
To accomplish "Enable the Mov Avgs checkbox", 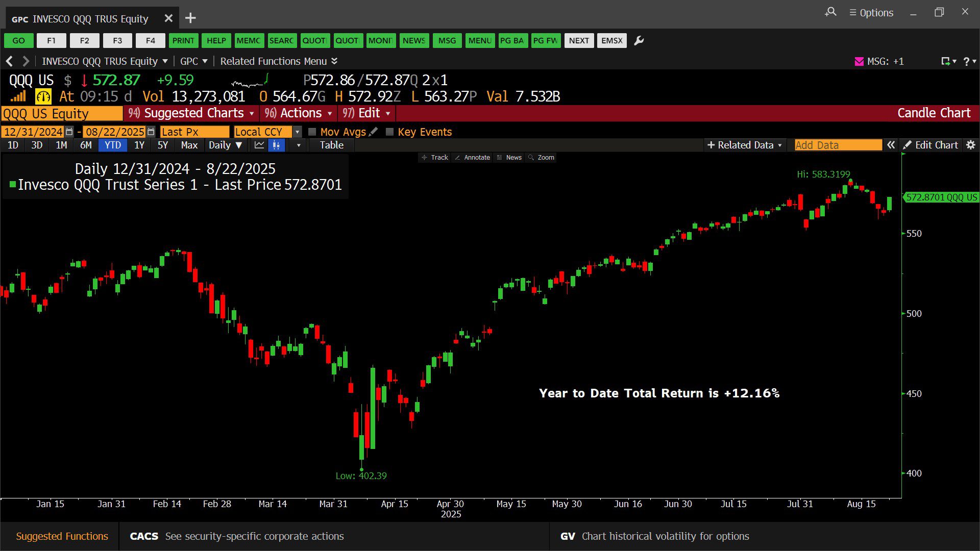I will [312, 132].
